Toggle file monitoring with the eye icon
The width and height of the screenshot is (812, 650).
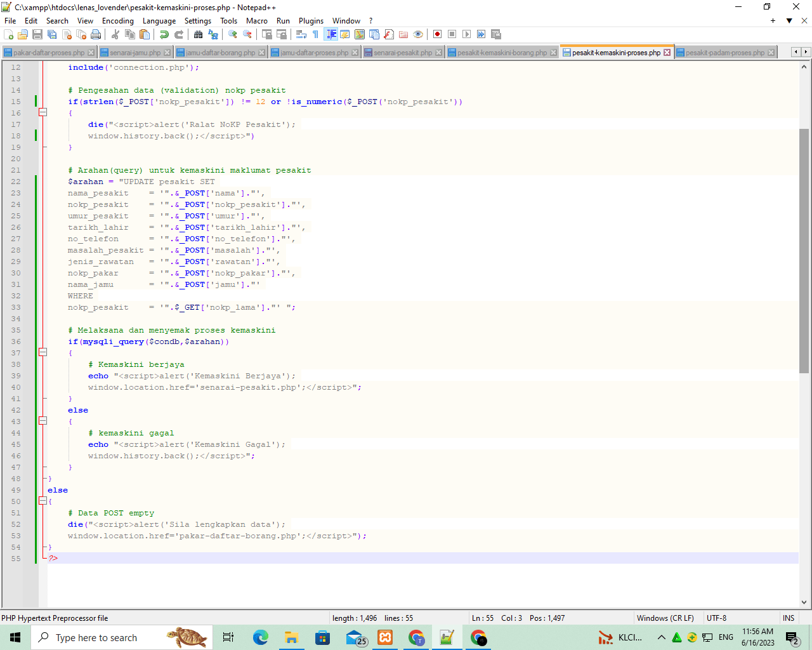pos(418,34)
